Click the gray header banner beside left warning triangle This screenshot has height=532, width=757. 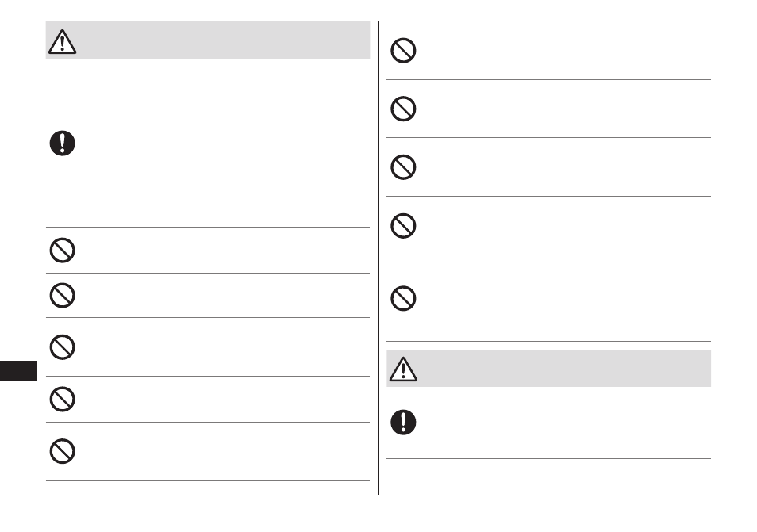click(224, 40)
